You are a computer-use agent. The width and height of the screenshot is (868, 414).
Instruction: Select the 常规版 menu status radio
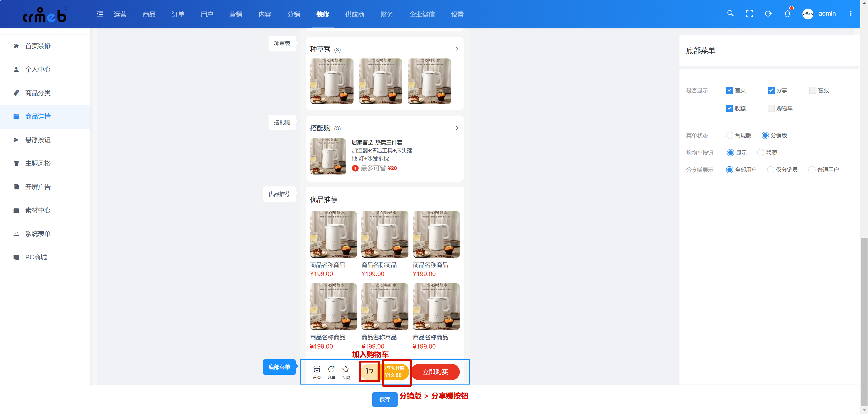point(729,135)
